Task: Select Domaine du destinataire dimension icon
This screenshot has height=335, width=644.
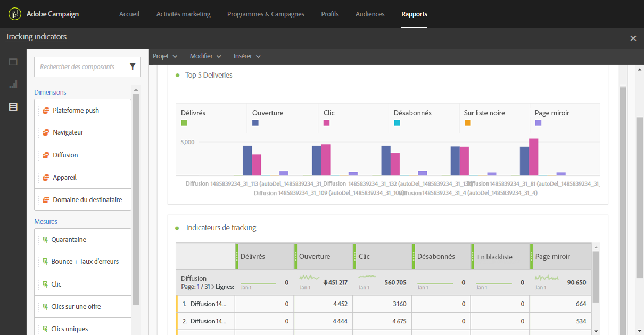Action: point(46,200)
